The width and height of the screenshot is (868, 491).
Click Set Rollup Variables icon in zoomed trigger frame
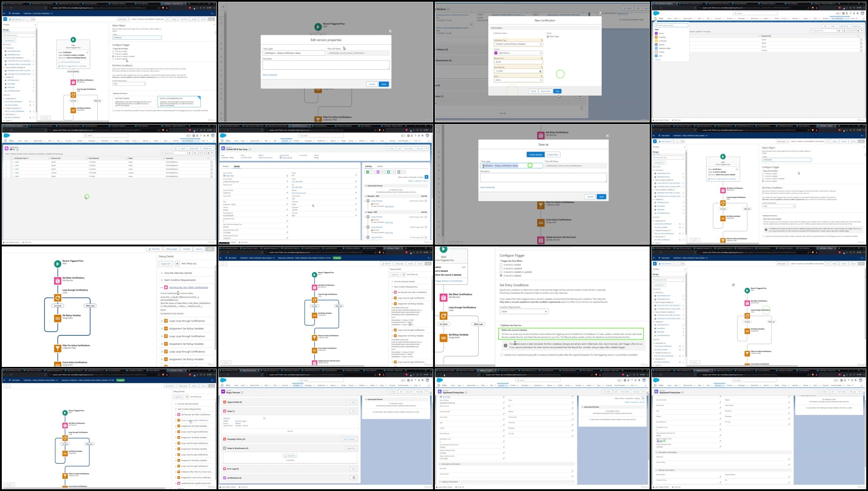tap(443, 338)
